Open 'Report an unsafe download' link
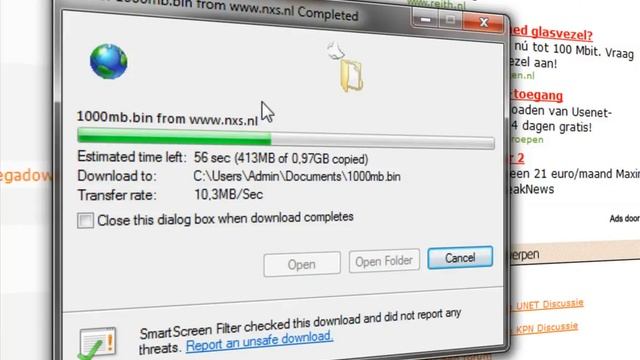Screen dimensions: 640x360 click(x=260, y=341)
